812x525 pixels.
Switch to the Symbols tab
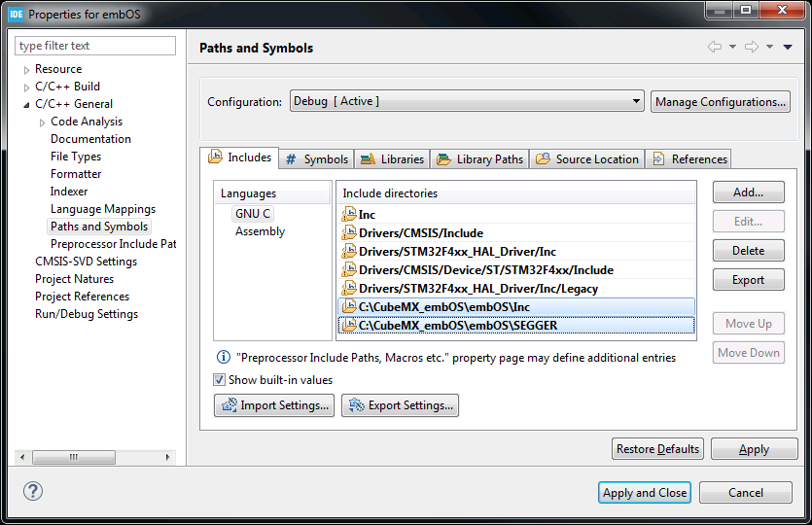tap(316, 159)
